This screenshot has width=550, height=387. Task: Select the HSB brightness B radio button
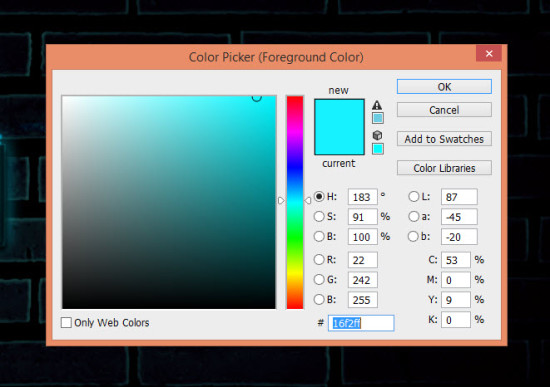[x=319, y=236]
